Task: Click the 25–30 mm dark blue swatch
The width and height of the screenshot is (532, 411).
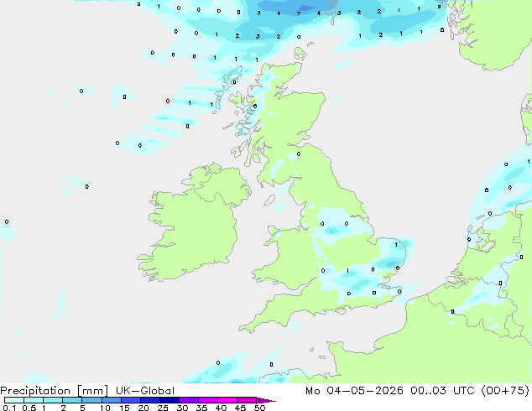Action: click(170, 400)
